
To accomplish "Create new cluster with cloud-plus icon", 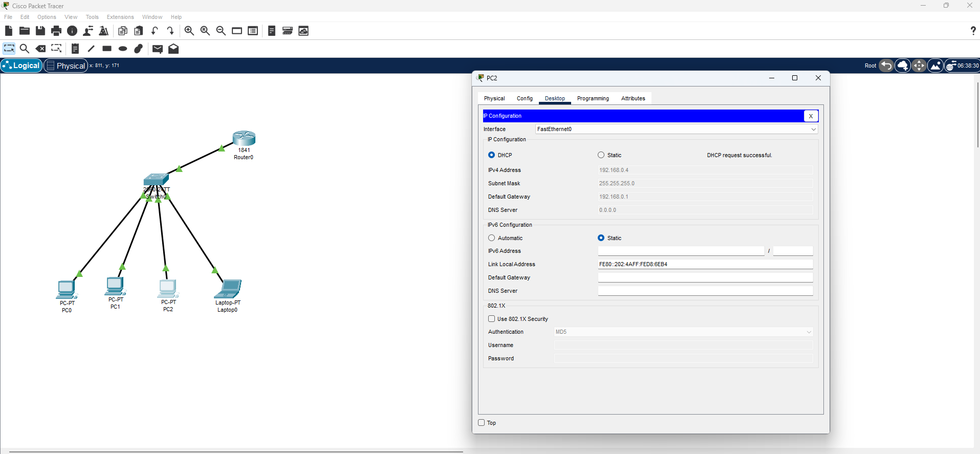I will tap(903, 66).
